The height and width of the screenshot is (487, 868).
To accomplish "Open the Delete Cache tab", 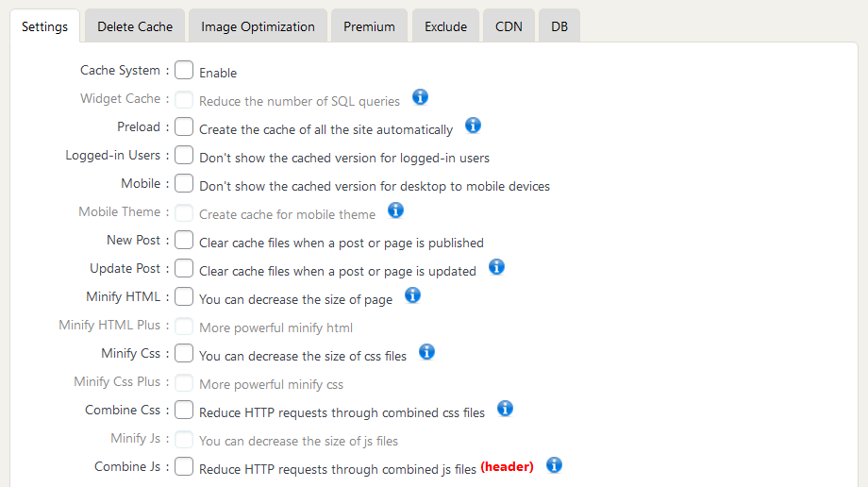I will [x=135, y=26].
